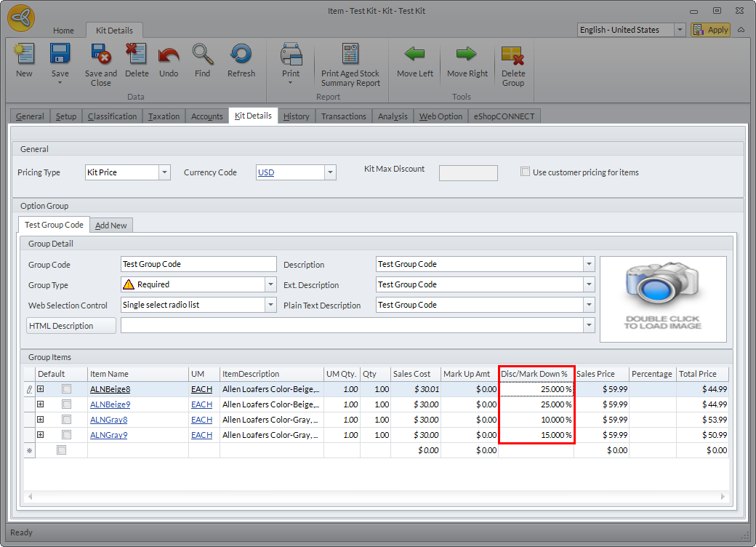The image size is (756, 547).
Task: Enable Use customer pricing for items
Action: click(526, 172)
